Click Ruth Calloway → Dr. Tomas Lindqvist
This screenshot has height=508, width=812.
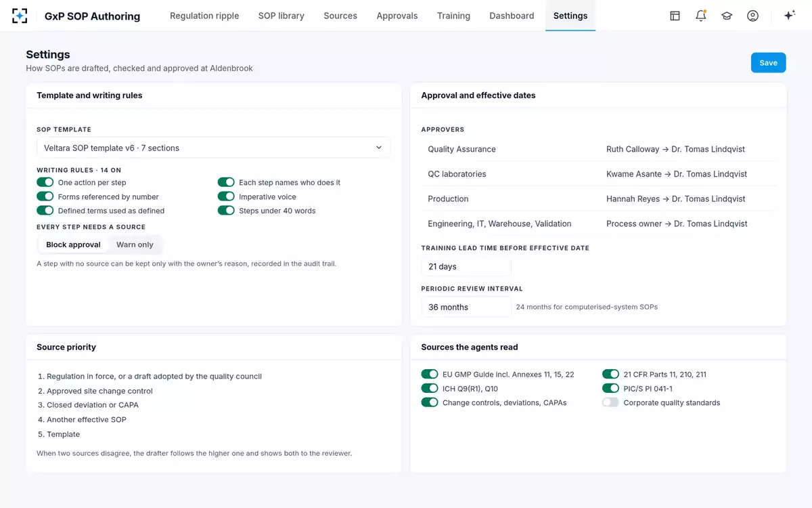click(675, 149)
